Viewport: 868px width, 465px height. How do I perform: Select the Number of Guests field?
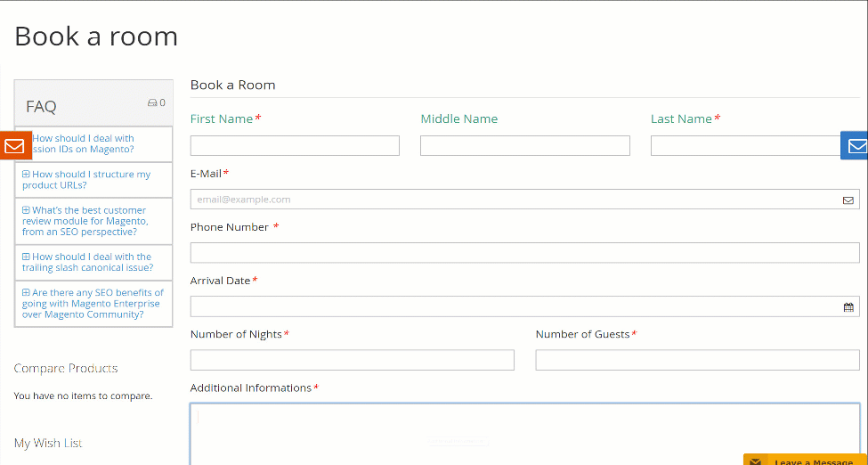point(697,360)
